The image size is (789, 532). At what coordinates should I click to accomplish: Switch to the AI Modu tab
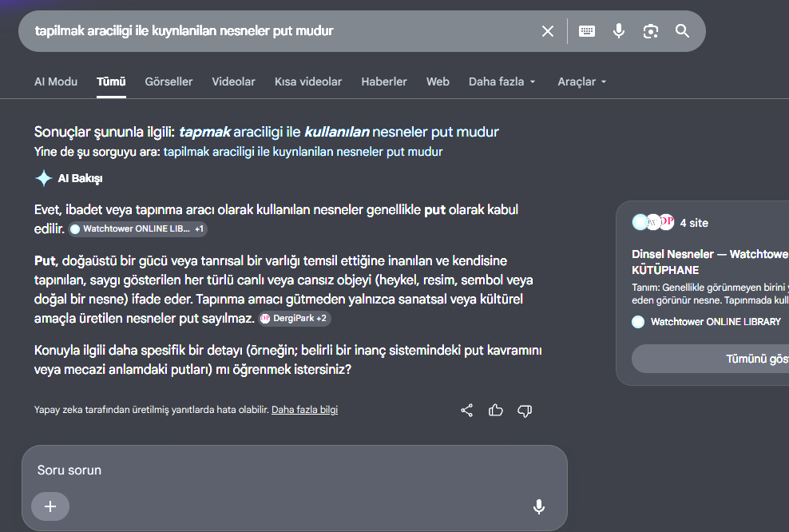coord(56,81)
